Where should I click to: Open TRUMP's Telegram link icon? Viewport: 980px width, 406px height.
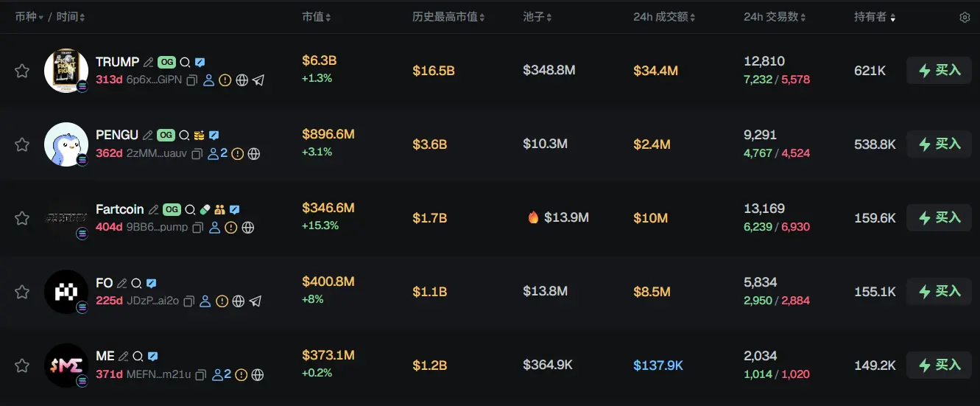point(258,80)
